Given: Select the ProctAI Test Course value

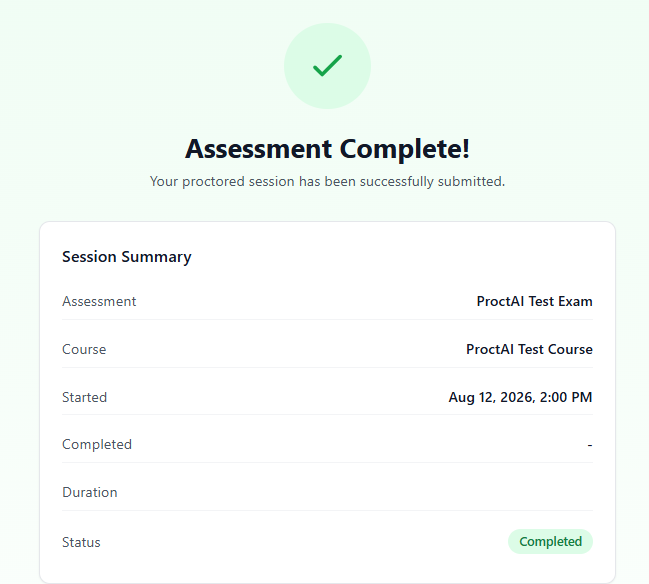Looking at the screenshot, I should (x=529, y=349).
